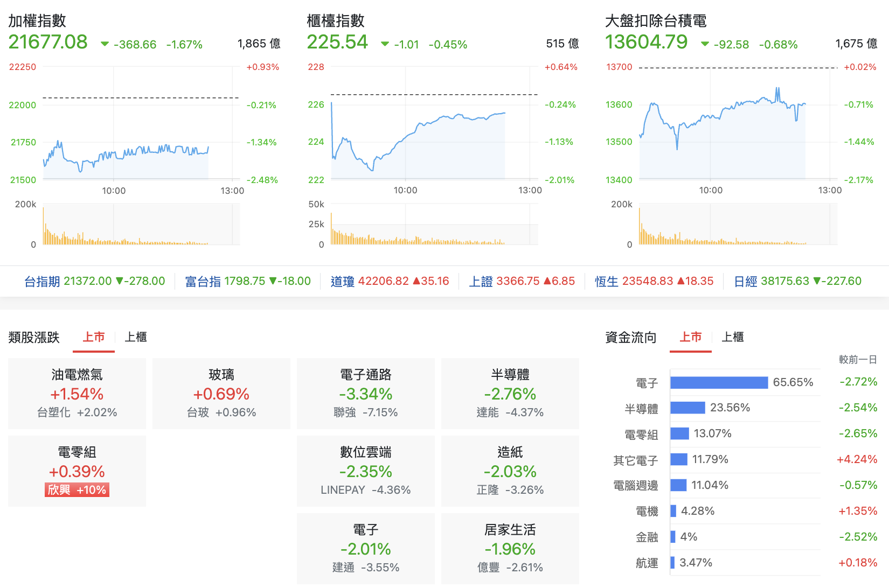The width and height of the screenshot is (889, 588).
Task: Select the 上市 tab under 類股漲跌
Action: (94, 337)
